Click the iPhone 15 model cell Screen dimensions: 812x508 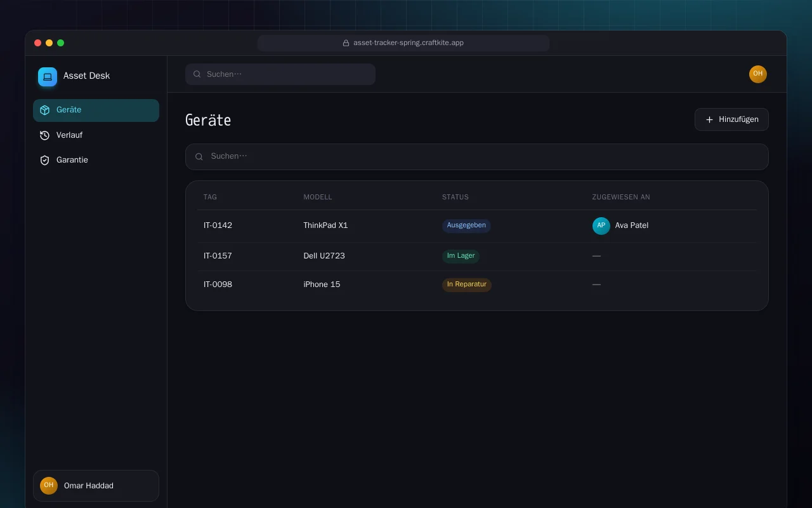(x=322, y=284)
